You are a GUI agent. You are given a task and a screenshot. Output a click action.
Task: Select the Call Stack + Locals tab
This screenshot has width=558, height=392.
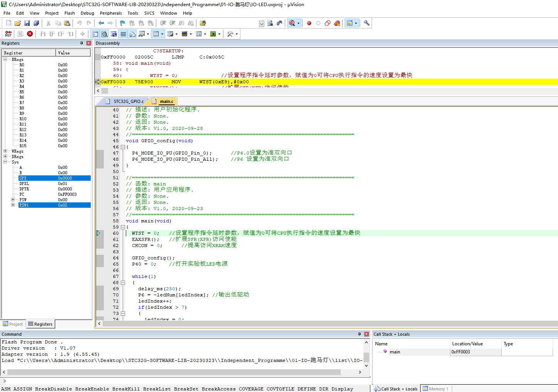pyautogui.click(x=396, y=389)
